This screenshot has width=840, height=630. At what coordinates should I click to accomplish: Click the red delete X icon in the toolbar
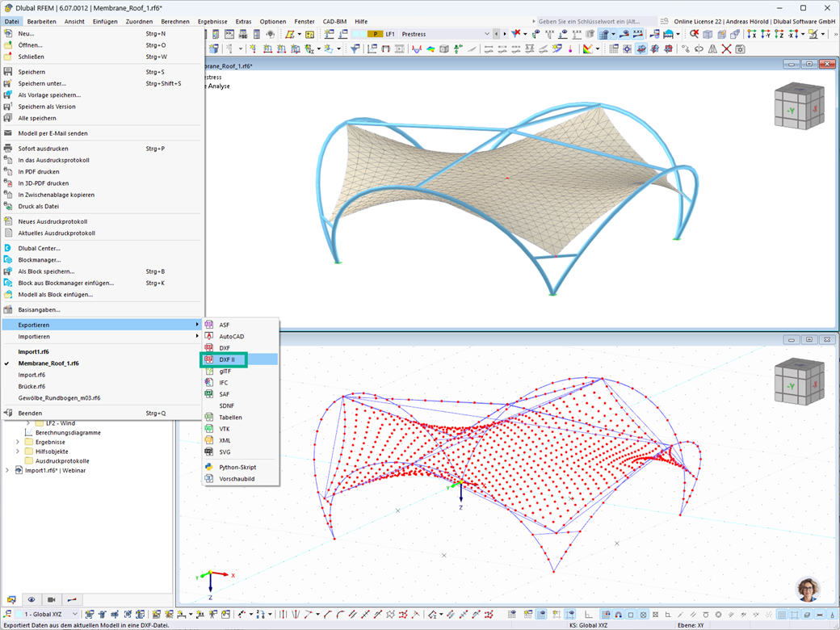click(726, 48)
